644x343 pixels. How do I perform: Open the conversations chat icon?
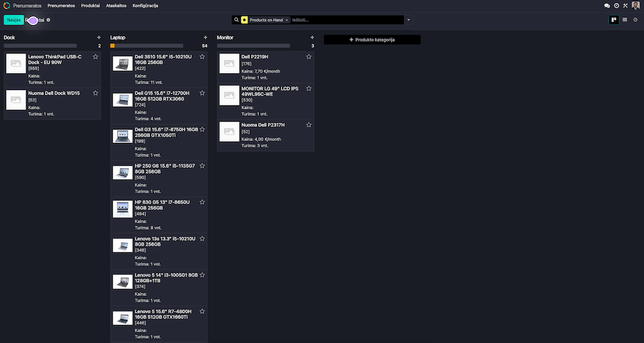tap(607, 5)
